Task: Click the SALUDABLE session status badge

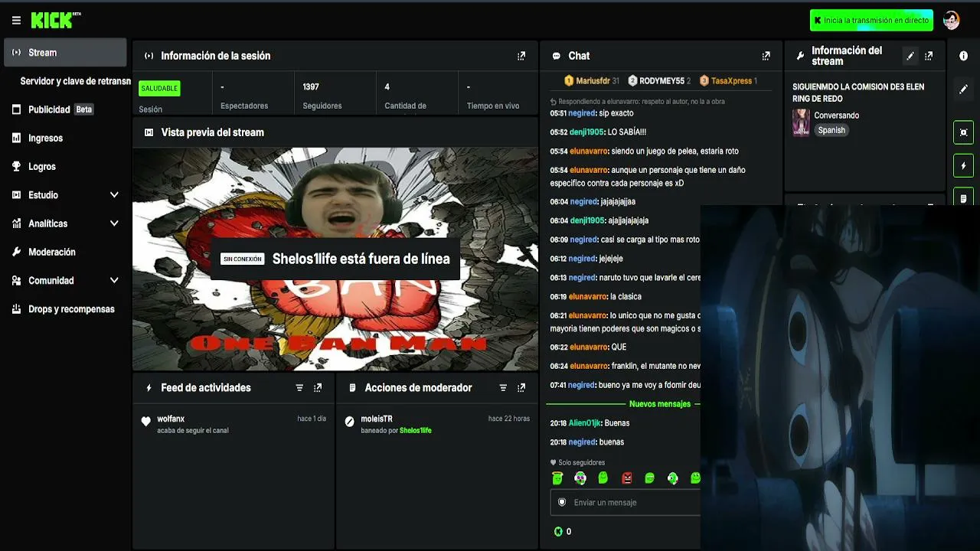Action: click(x=159, y=89)
